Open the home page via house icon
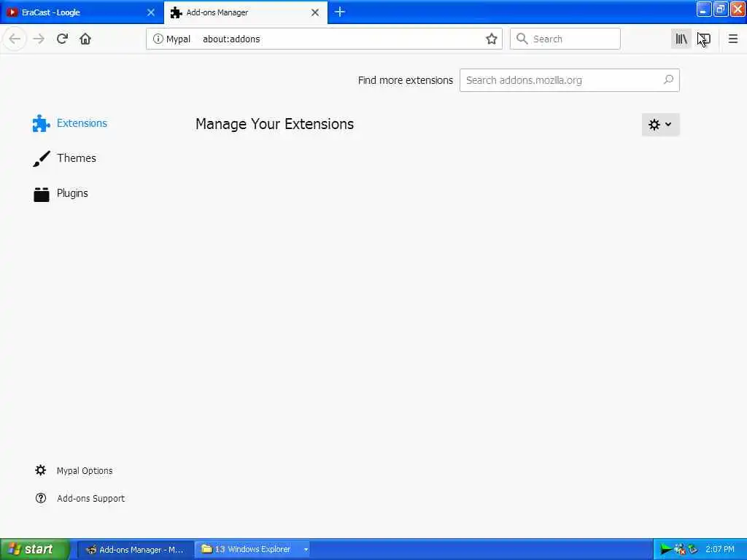The width and height of the screenshot is (747, 560). click(85, 39)
